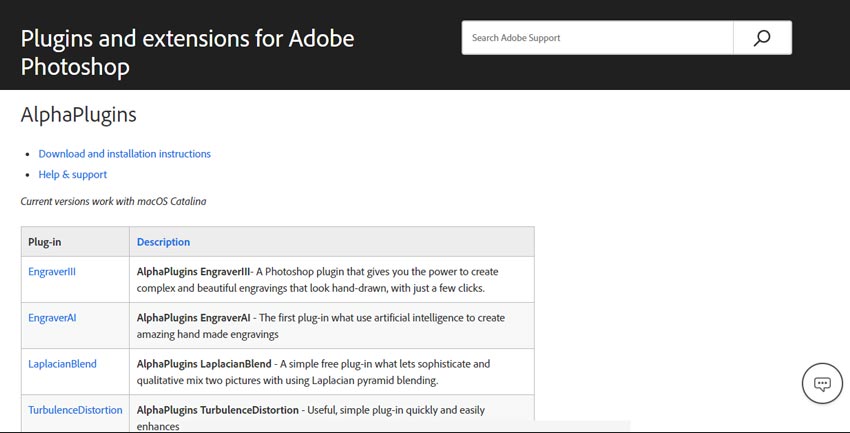Click the Description column header link

(163, 242)
